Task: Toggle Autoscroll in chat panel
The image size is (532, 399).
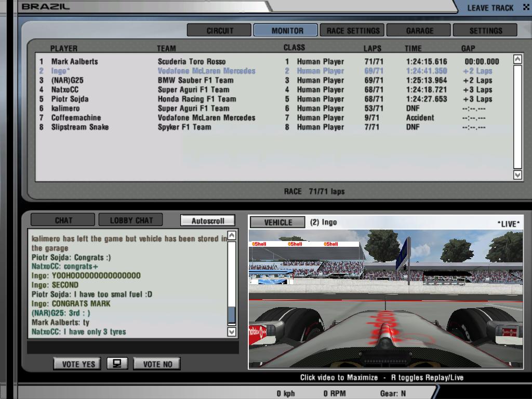Action: coord(208,220)
